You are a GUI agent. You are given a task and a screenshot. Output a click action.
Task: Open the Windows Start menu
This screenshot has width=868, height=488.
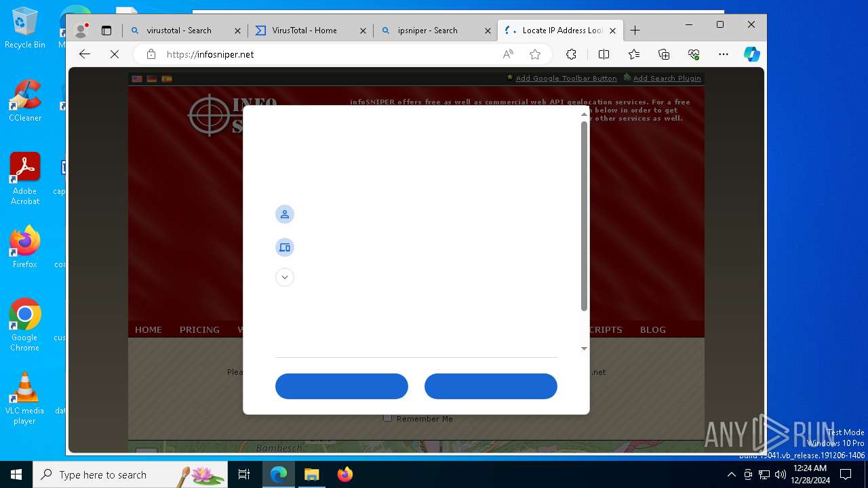pos(16,474)
